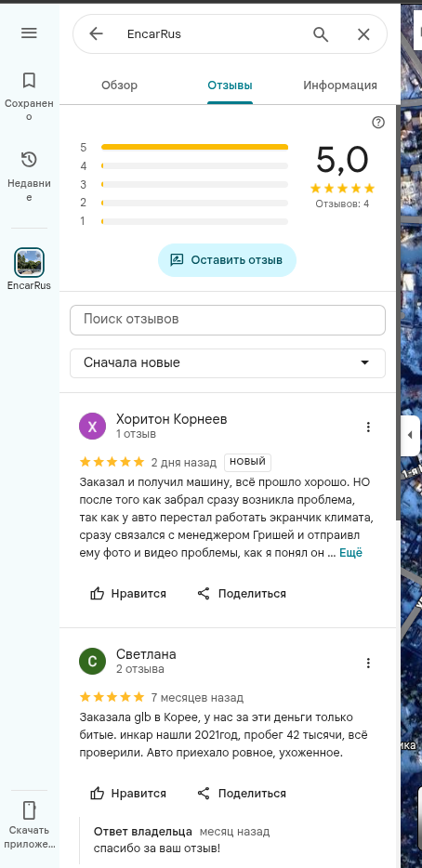Open the Сначала новые sort dropdown
Screen dimensions: 422x868
pyautogui.click(x=228, y=363)
